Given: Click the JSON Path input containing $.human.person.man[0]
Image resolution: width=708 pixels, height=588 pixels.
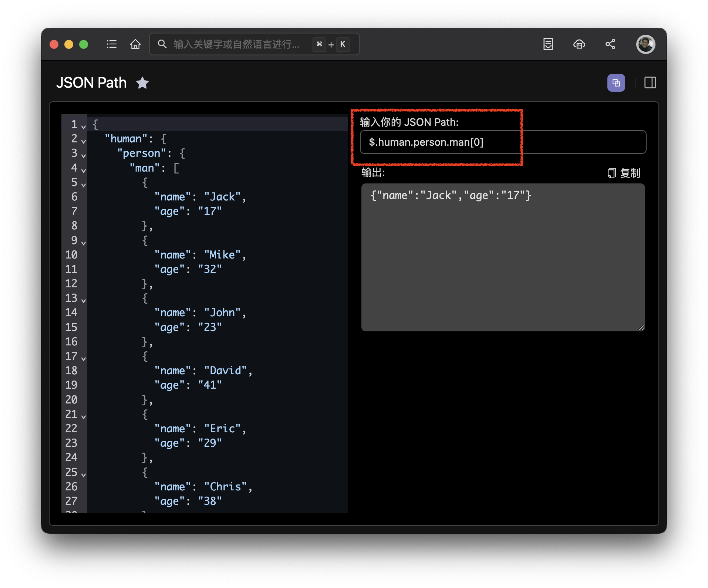Looking at the screenshot, I should coord(503,142).
